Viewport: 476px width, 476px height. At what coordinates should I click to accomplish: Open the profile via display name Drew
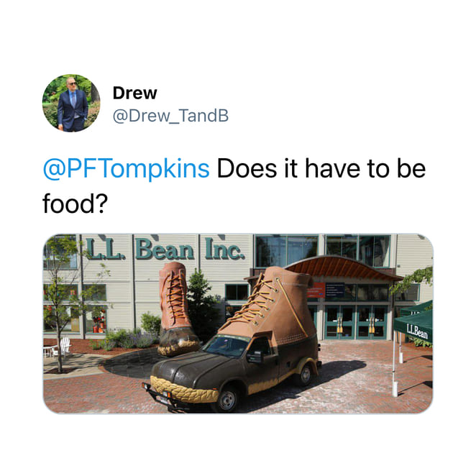click(x=134, y=93)
